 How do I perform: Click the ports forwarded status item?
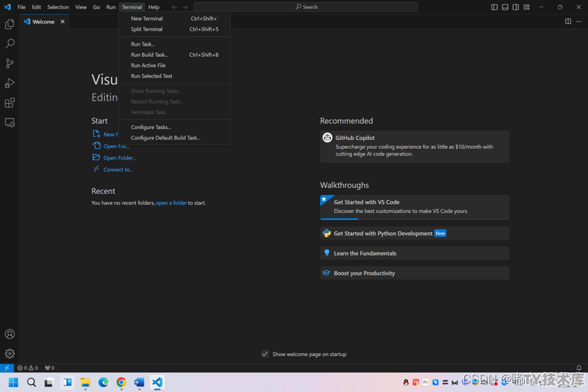[x=50, y=368]
